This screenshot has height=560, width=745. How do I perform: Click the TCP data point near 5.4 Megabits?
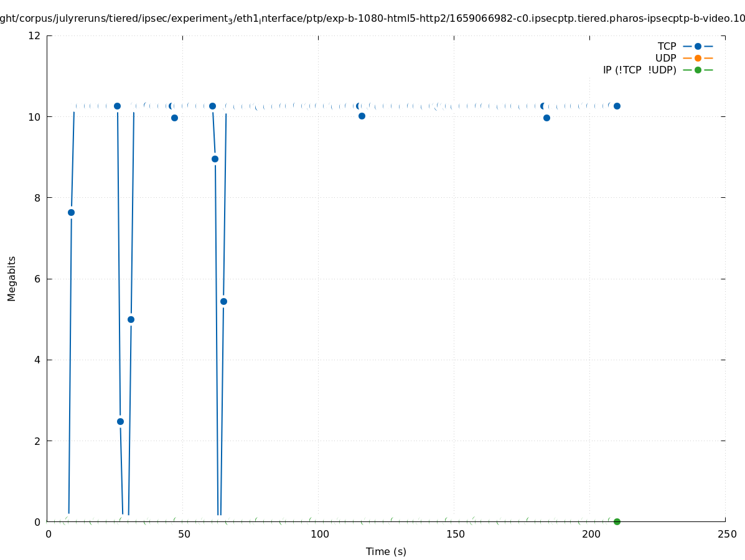pos(223,301)
